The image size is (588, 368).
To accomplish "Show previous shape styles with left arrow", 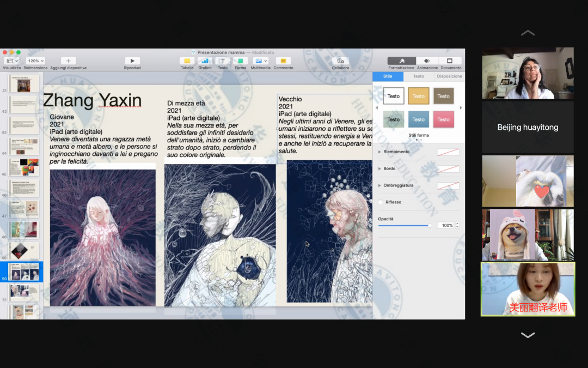I will pos(377,108).
